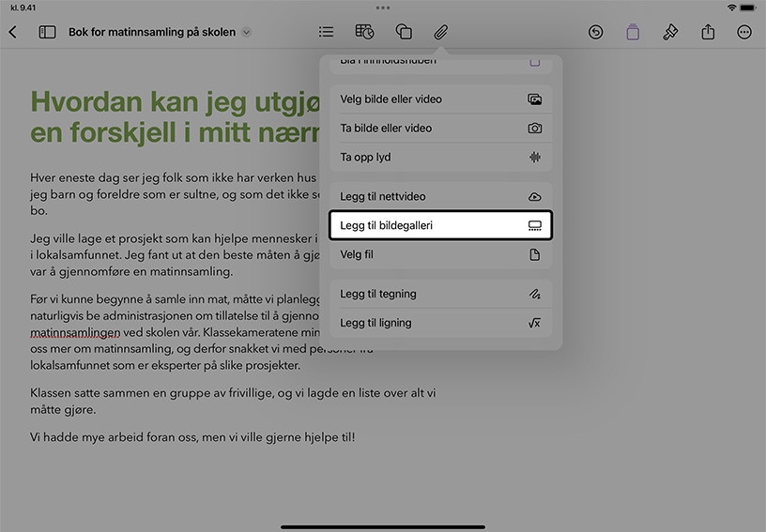Viewport: 766px width, 532px height.
Task: Tap the Wi-Fi status icon
Action: click(x=732, y=8)
